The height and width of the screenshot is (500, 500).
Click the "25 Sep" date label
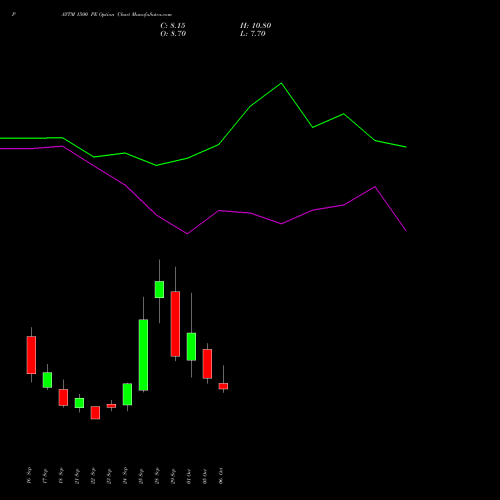pos(141,475)
